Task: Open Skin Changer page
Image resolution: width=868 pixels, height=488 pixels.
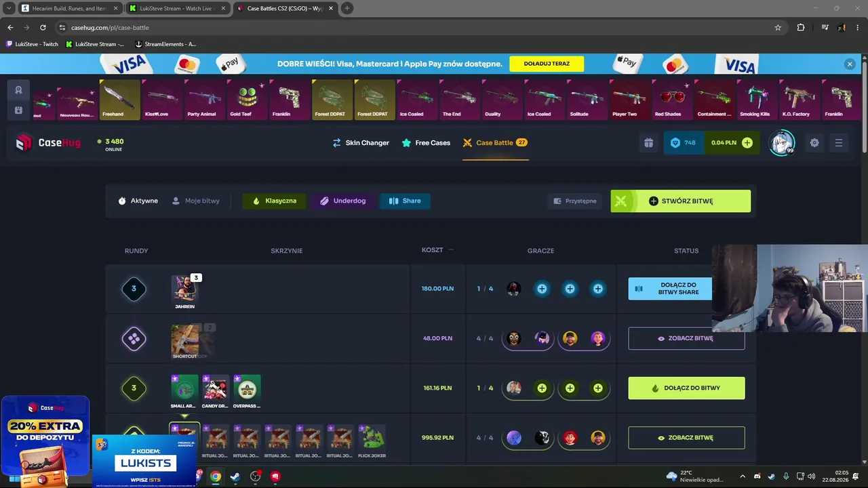Action: click(x=361, y=143)
